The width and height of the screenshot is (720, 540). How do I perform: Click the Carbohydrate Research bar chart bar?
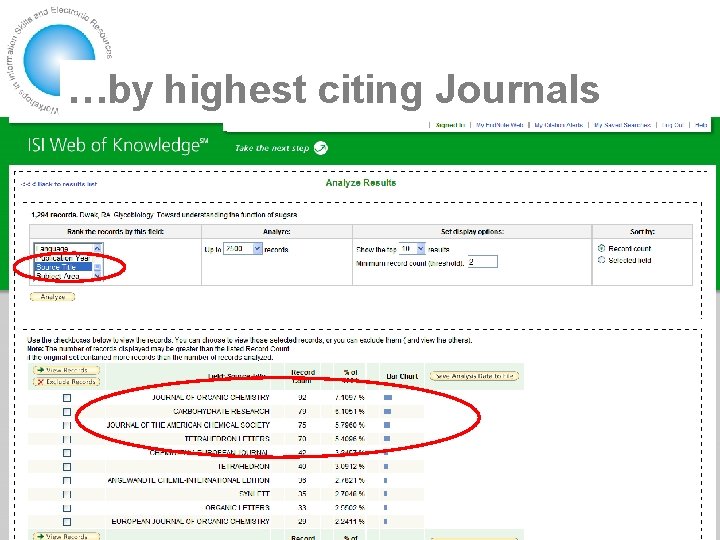click(x=388, y=411)
